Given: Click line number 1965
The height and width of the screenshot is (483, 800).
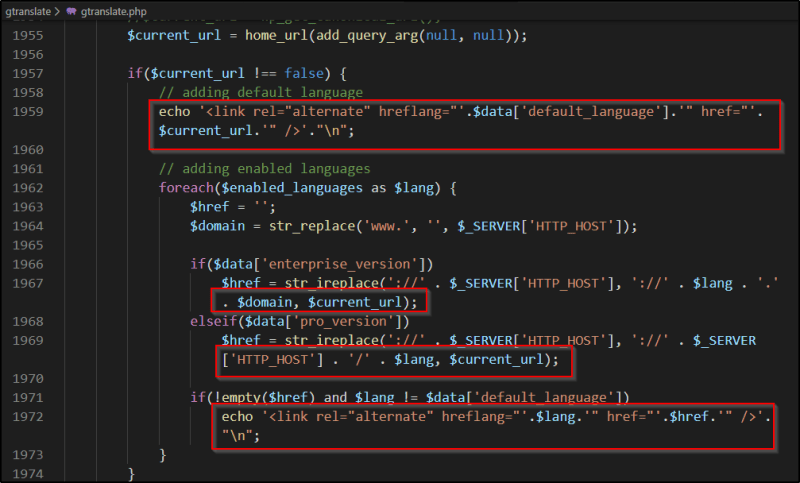Looking at the screenshot, I should pyautogui.click(x=28, y=245).
